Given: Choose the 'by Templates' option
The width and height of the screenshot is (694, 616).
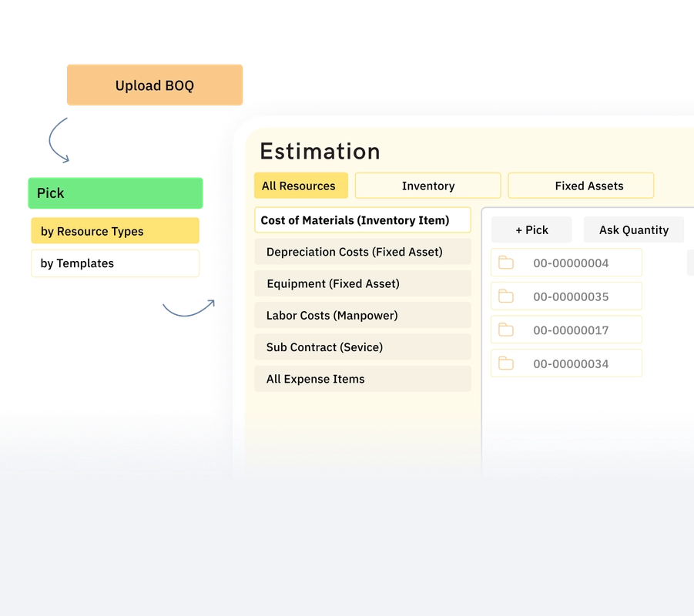Looking at the screenshot, I should click(x=114, y=263).
